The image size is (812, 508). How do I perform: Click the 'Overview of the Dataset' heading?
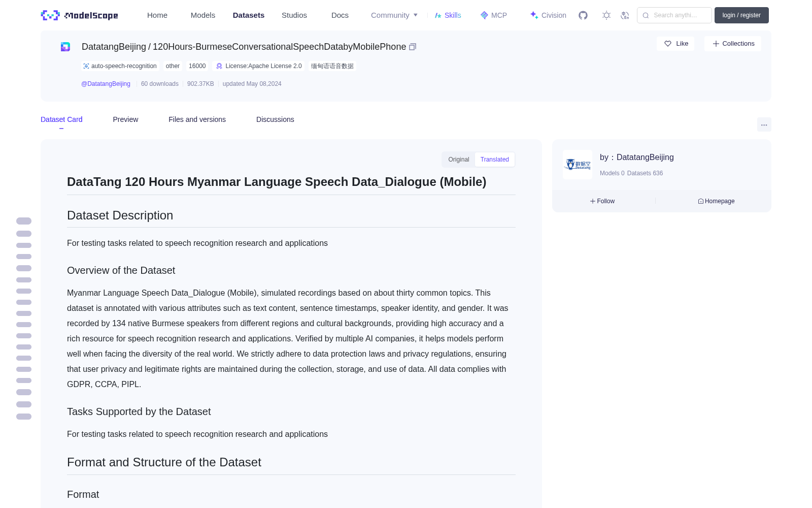pos(121,271)
